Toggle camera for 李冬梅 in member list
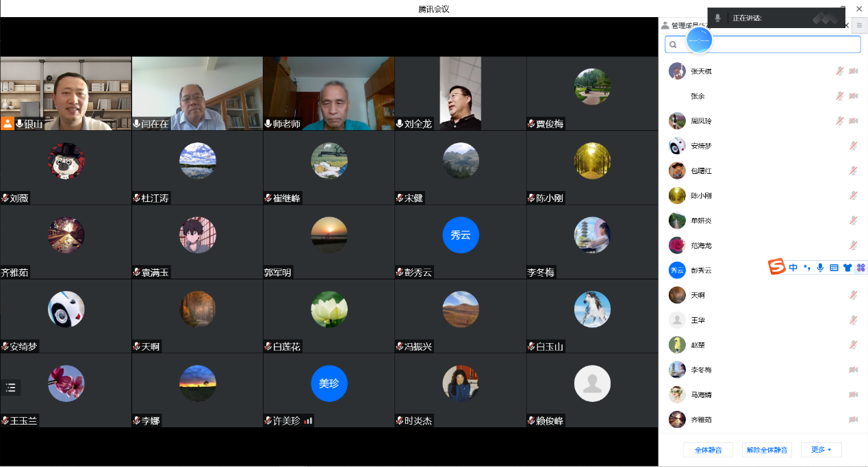 [x=854, y=370]
